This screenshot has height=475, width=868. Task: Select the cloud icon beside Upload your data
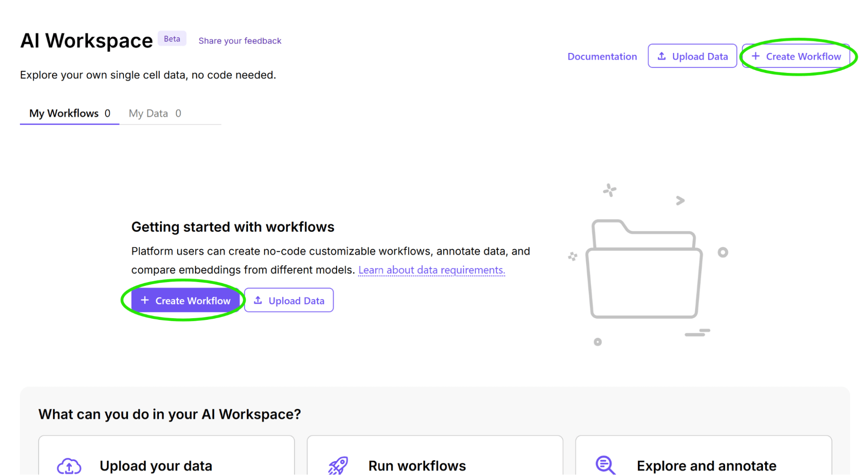(x=69, y=465)
